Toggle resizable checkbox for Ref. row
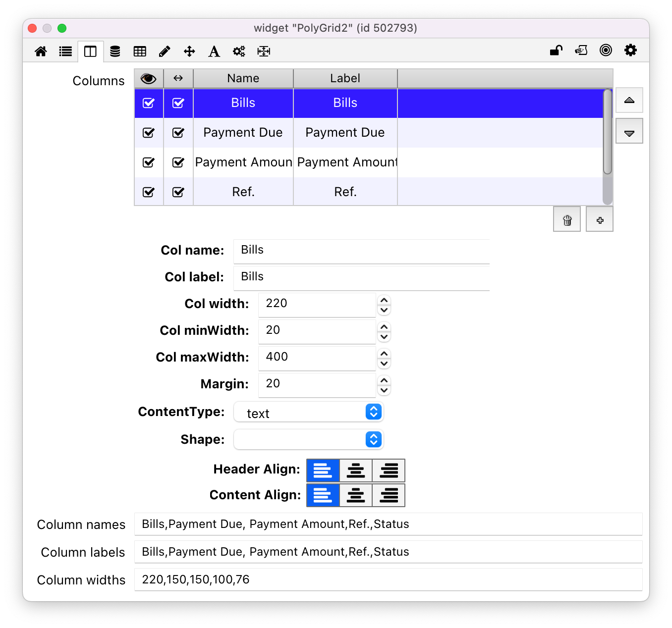 (178, 192)
